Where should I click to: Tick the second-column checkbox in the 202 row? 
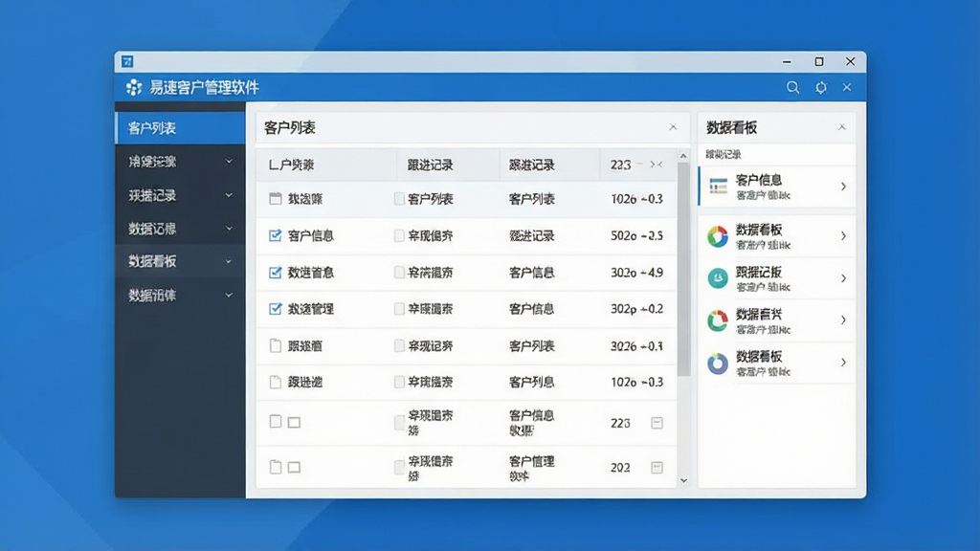399,467
